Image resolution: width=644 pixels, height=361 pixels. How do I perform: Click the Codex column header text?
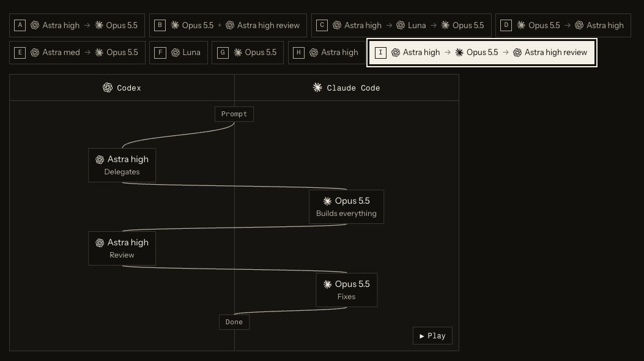click(x=129, y=88)
